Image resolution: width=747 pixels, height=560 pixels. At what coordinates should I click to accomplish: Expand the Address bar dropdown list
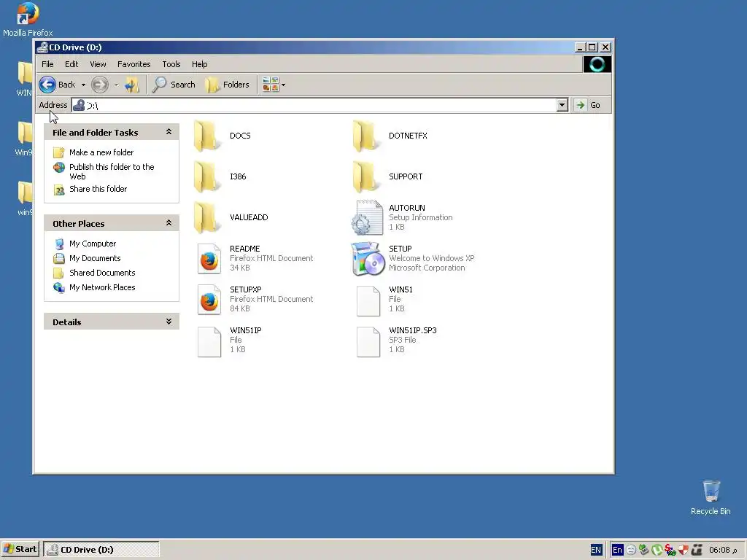(562, 105)
